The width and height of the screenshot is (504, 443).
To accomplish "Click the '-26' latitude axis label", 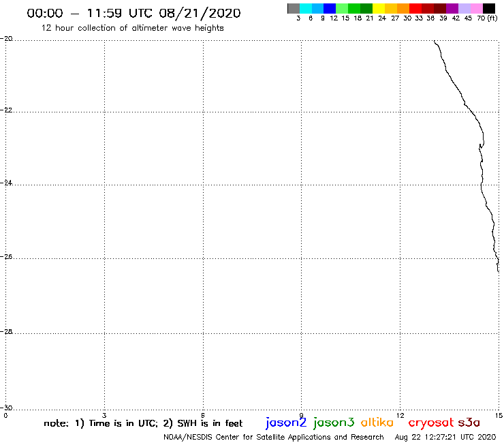I will click(x=6, y=256).
